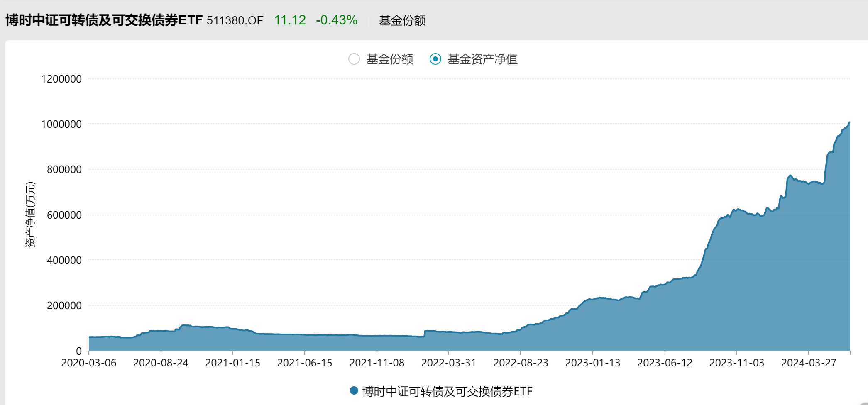
Task: Click fund title 博时中证可转债及可交换债券ETF in header
Action: pos(104,20)
